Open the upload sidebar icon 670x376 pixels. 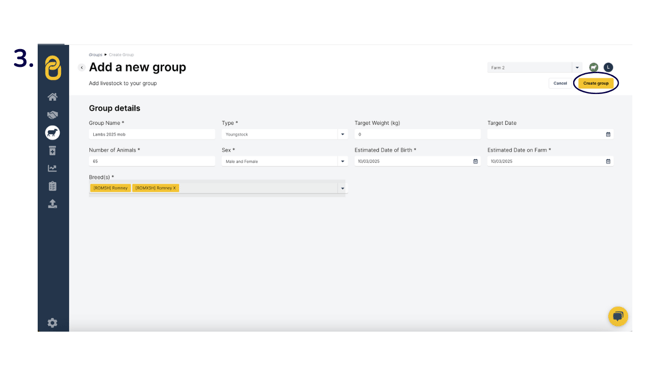click(52, 204)
